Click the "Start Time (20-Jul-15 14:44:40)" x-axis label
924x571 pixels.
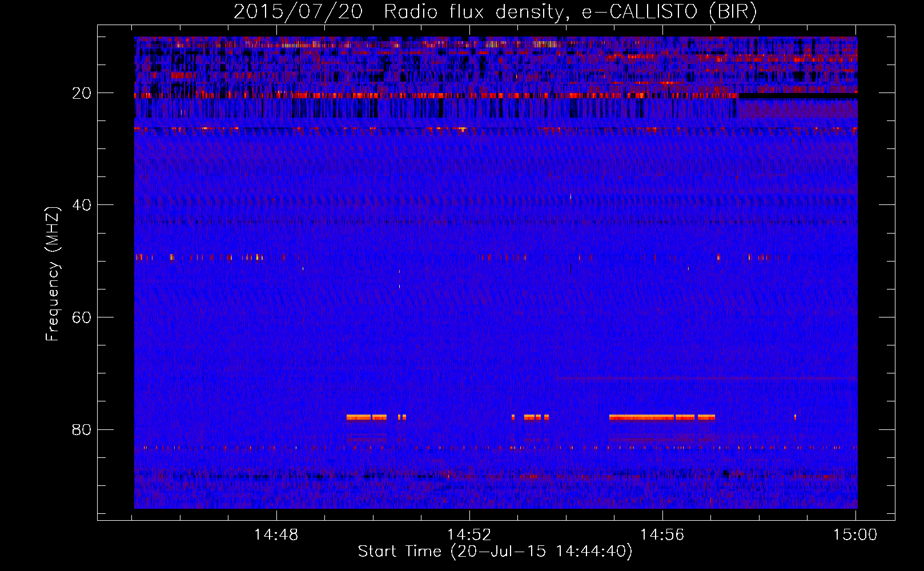point(495,552)
